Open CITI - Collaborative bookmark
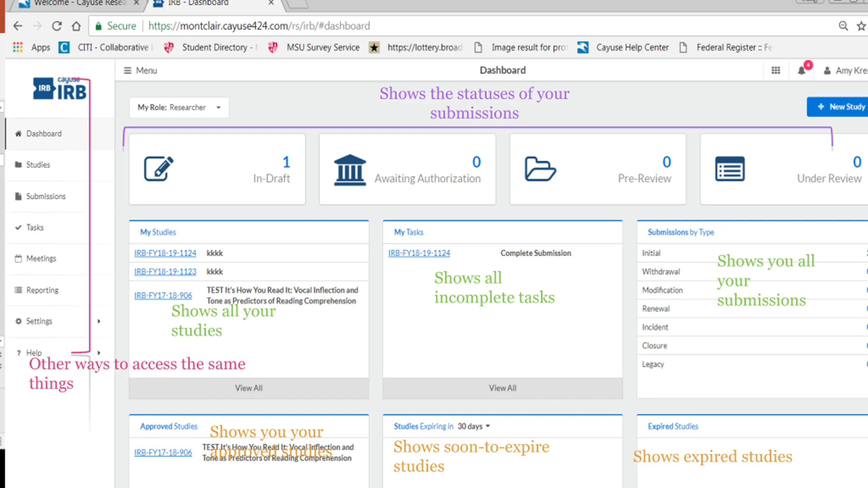Viewport: 868px width, 488px height. [106, 47]
